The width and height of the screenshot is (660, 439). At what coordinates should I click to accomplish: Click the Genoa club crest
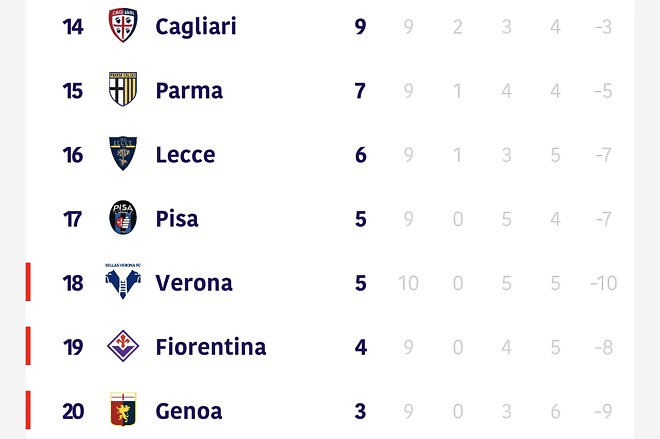pos(123,410)
